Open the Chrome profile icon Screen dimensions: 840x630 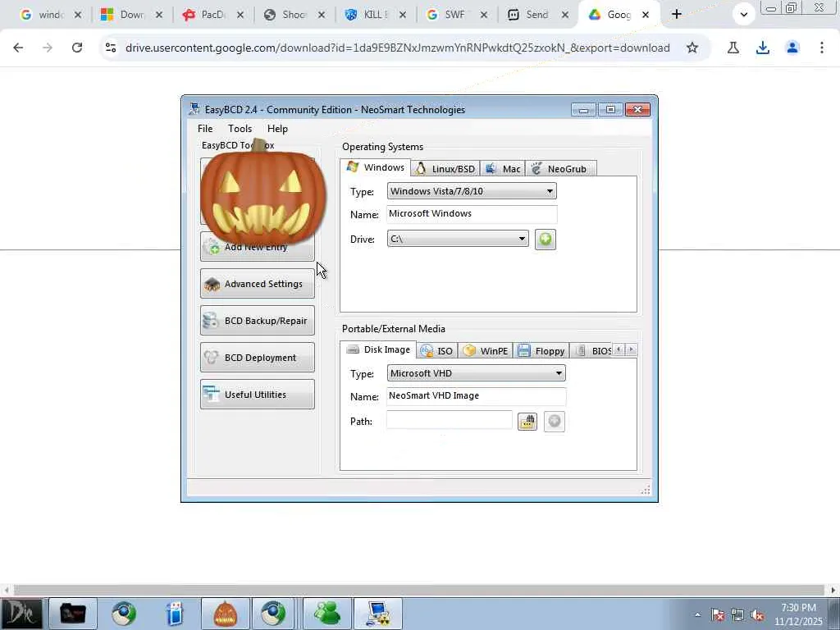pyautogui.click(x=792, y=48)
